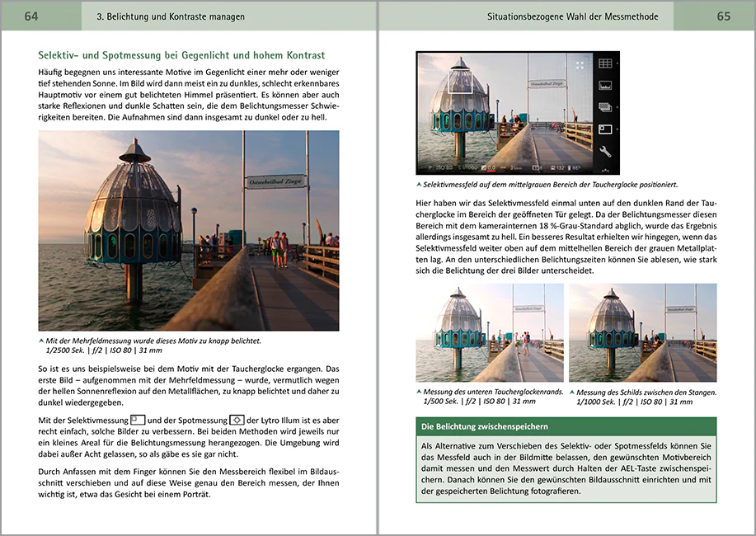Open the histogram display icon
The width and height of the screenshot is (756, 536).
coord(605,86)
